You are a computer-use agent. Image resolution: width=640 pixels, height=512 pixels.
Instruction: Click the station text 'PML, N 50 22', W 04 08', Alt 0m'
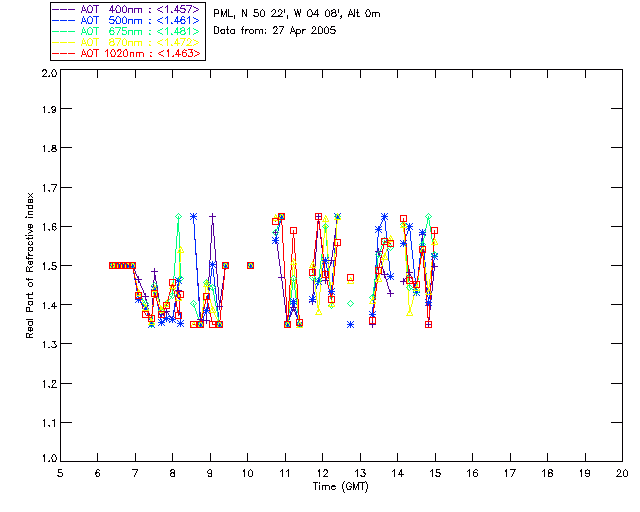coord(297,14)
